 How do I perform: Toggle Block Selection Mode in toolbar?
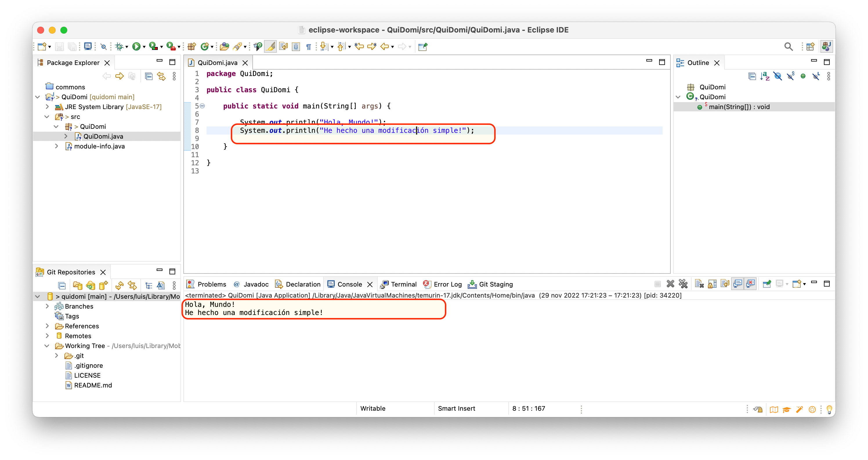pyautogui.click(x=296, y=46)
